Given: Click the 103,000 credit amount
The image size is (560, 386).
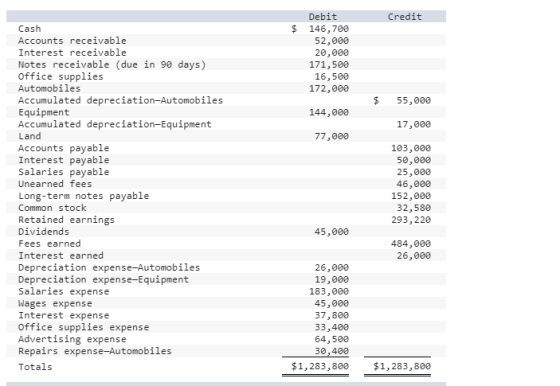Looking at the screenshot, I should click(411, 148).
